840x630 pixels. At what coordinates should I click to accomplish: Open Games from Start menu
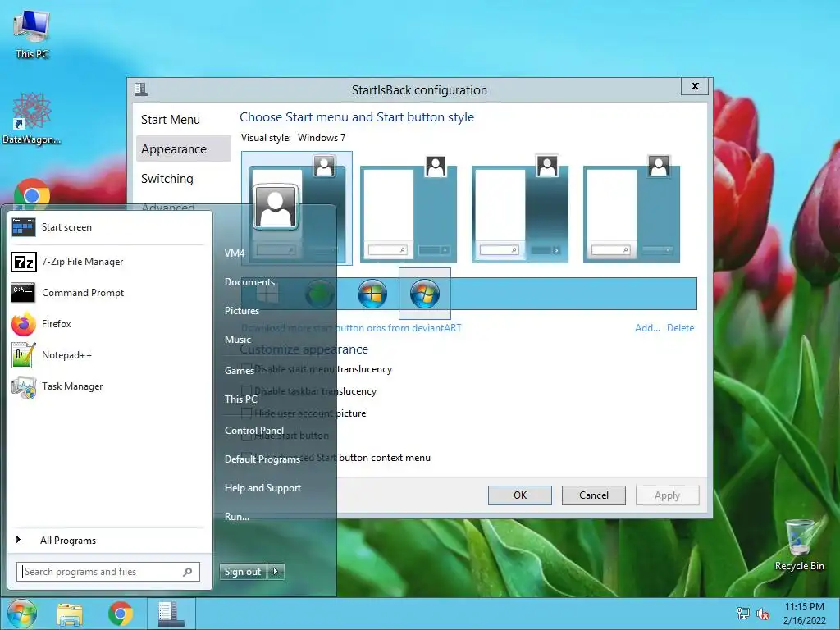[x=239, y=370]
